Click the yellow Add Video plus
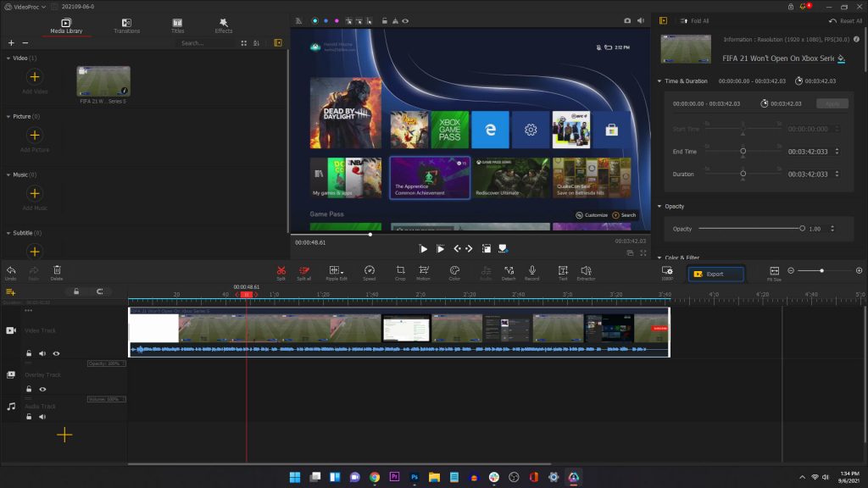This screenshot has width=868, height=488. (34, 77)
